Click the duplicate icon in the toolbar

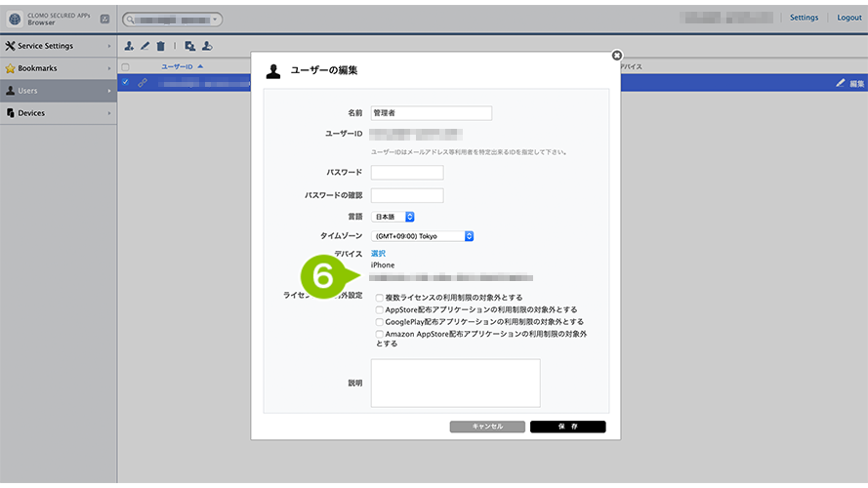189,46
